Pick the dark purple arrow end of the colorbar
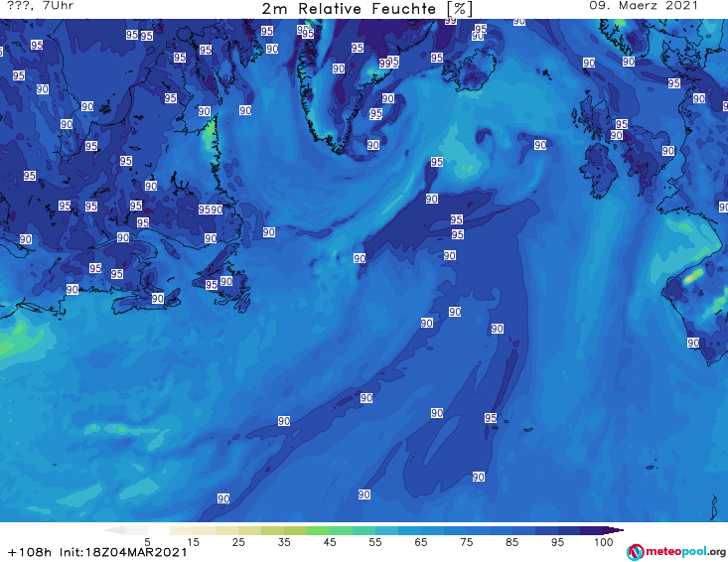The height and width of the screenshot is (562, 728). 614,530
